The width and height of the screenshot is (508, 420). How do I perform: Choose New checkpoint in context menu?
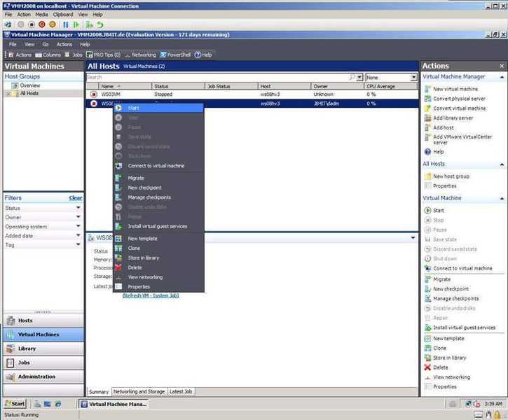click(x=158, y=188)
